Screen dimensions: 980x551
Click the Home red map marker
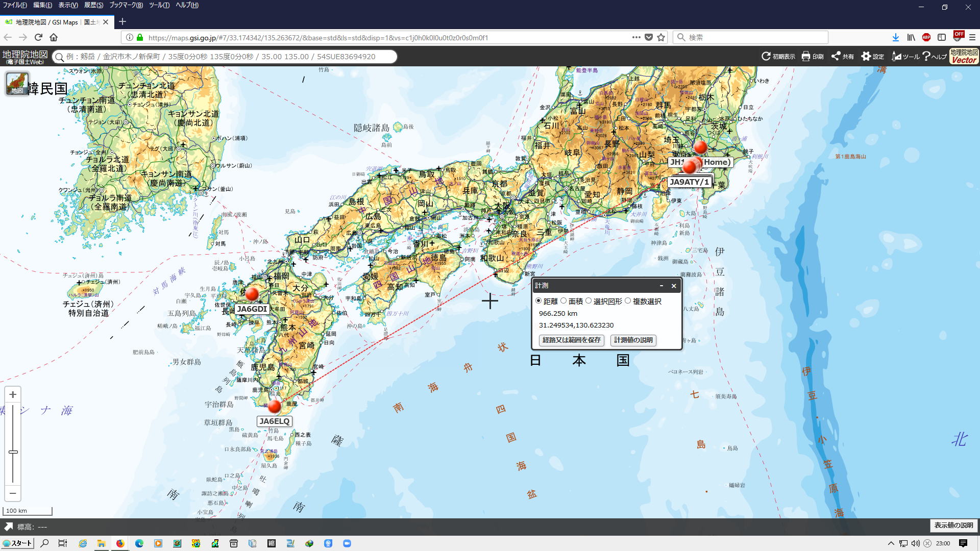tap(700, 147)
